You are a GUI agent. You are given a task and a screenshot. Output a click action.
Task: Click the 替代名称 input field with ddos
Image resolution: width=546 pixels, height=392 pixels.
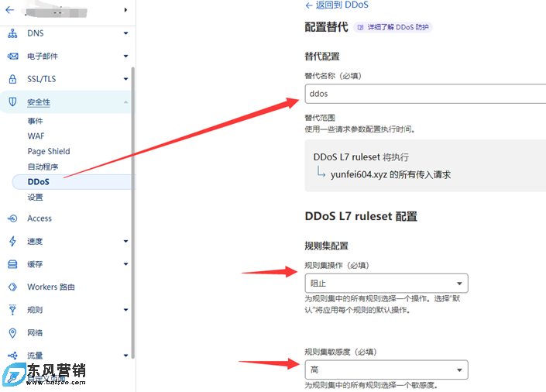tap(425, 94)
